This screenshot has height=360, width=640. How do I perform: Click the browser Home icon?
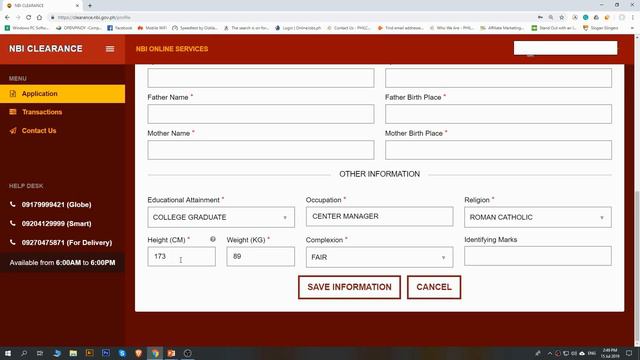click(39, 17)
